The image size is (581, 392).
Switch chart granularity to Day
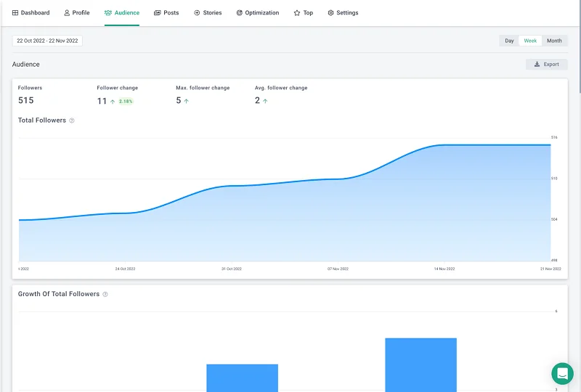509,41
